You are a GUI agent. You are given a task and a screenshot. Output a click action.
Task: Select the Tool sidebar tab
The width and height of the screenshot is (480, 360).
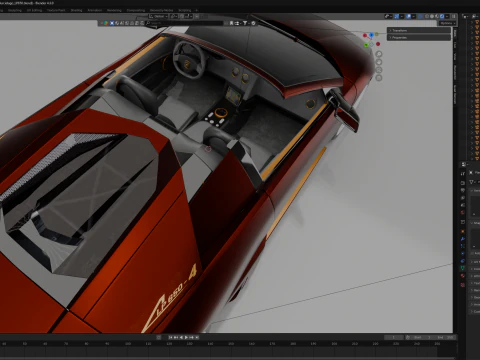point(455,44)
